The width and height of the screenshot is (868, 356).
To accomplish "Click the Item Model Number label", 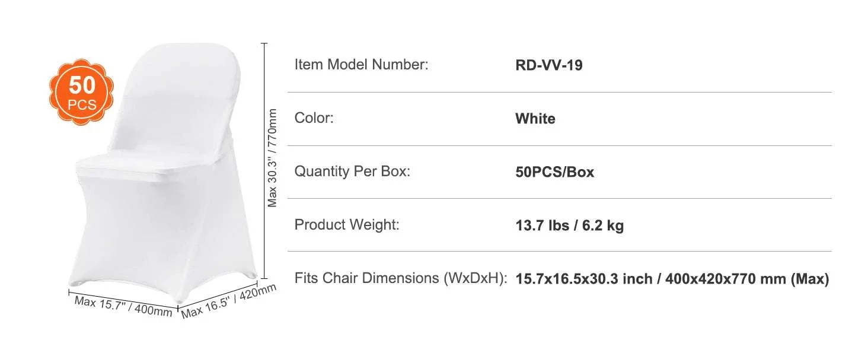I will click(x=361, y=65).
